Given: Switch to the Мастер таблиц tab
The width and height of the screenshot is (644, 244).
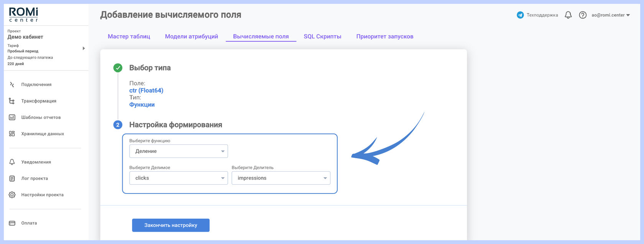Looking at the screenshot, I should 129,36.
